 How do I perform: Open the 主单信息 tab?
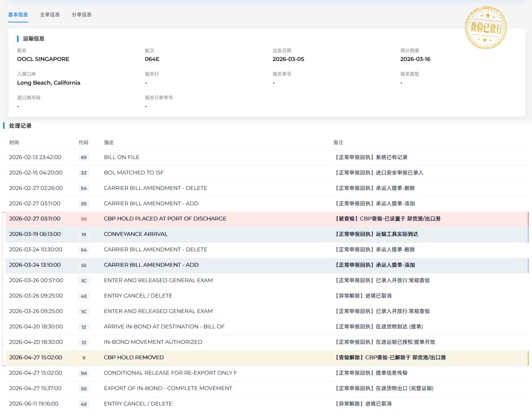[50, 15]
